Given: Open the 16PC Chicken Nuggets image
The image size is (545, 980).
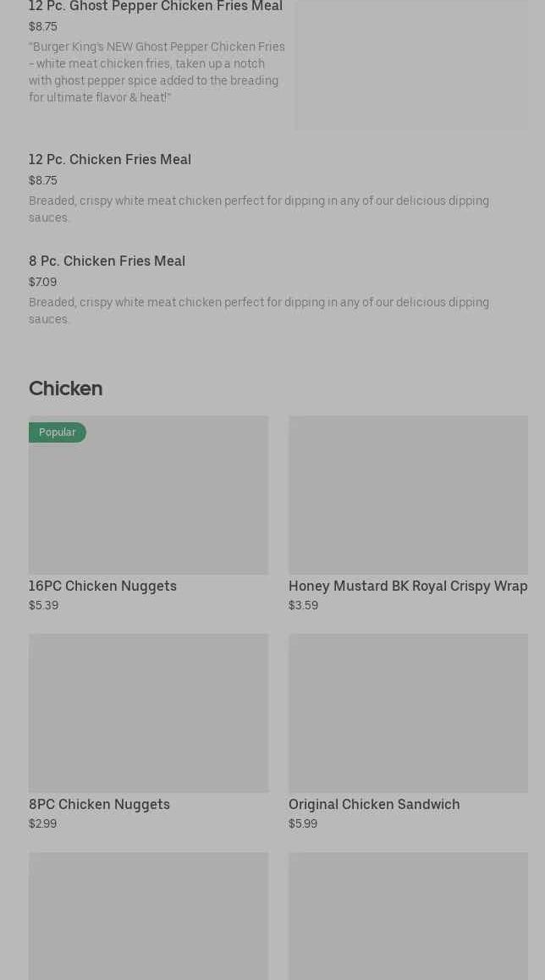Looking at the screenshot, I should click(x=148, y=504).
